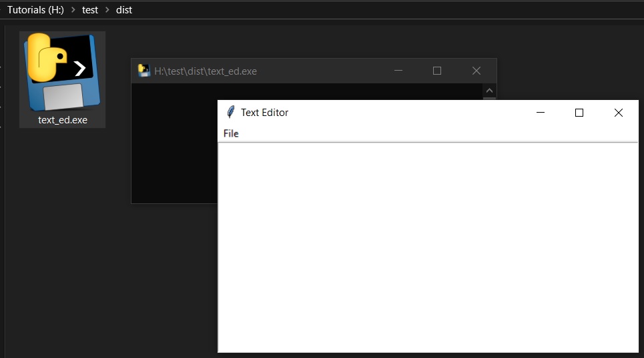Click the Text Editor window title text
This screenshot has width=644, height=358.
264,113
